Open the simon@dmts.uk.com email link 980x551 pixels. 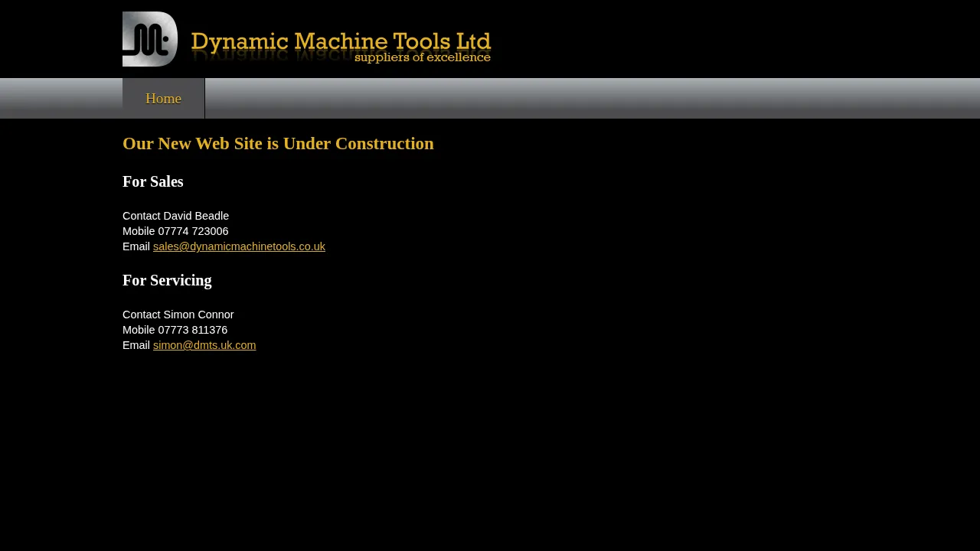point(204,345)
